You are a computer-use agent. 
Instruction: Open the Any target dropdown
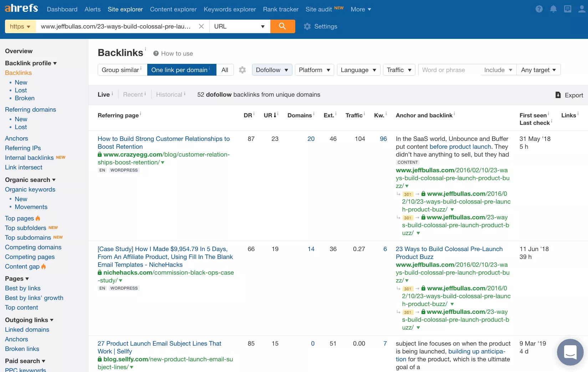[x=538, y=70]
